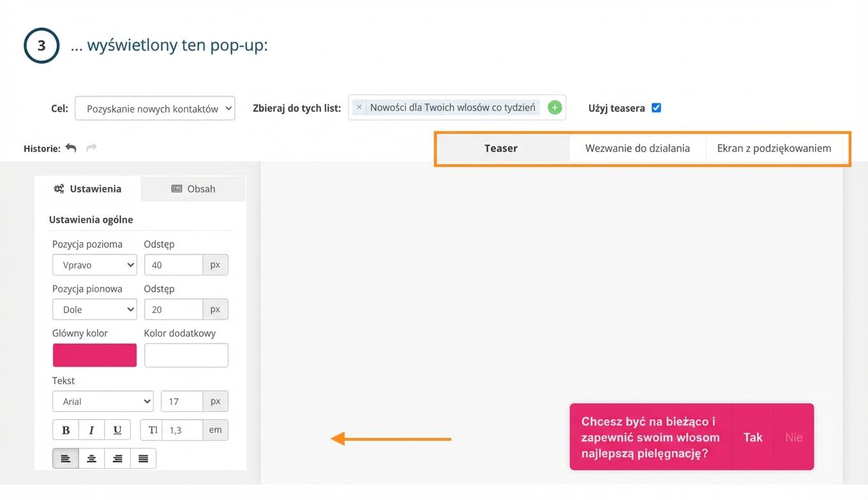This screenshot has height=500, width=868.
Task: Click the 'Pozycja pionowa' label
Action: point(87,289)
